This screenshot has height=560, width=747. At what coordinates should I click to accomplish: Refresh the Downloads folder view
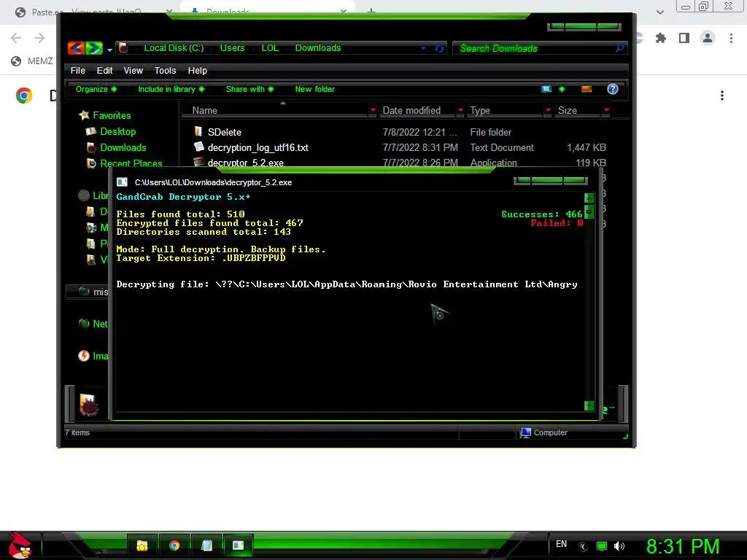(438, 48)
